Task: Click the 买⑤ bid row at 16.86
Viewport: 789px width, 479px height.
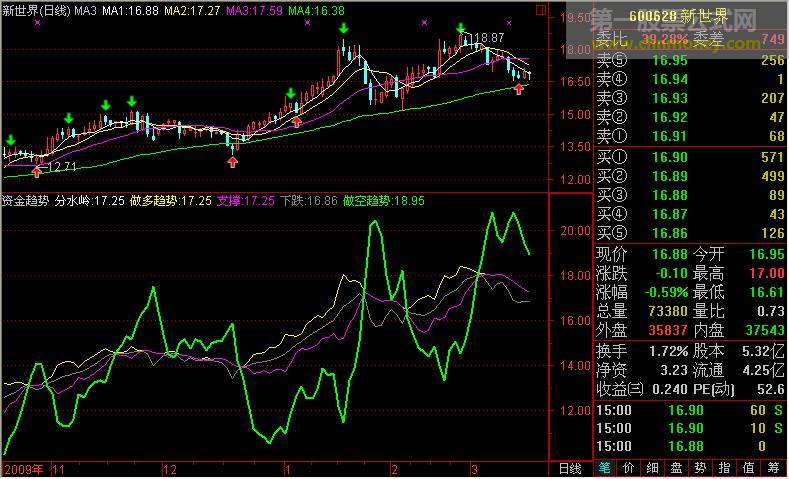Action: [x=690, y=233]
